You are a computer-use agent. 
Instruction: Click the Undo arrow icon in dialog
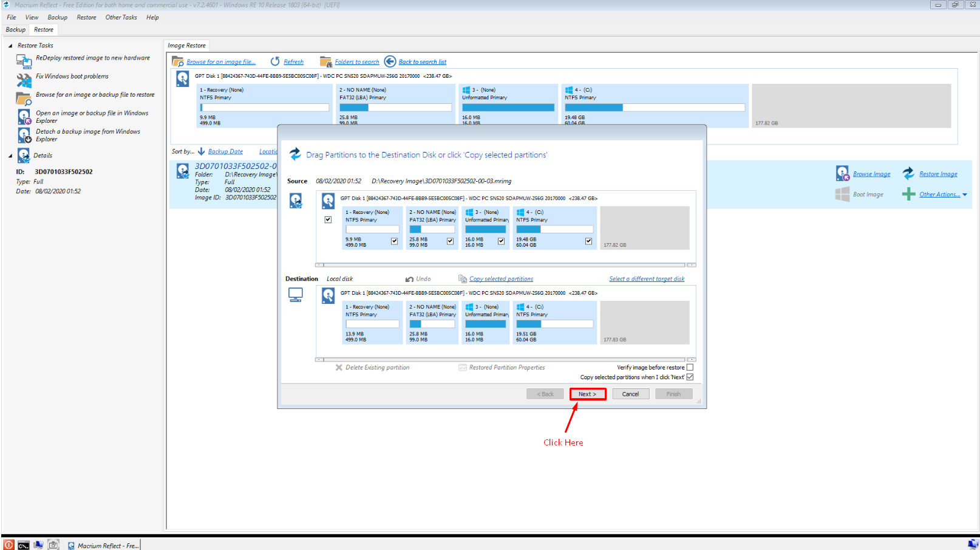409,279
